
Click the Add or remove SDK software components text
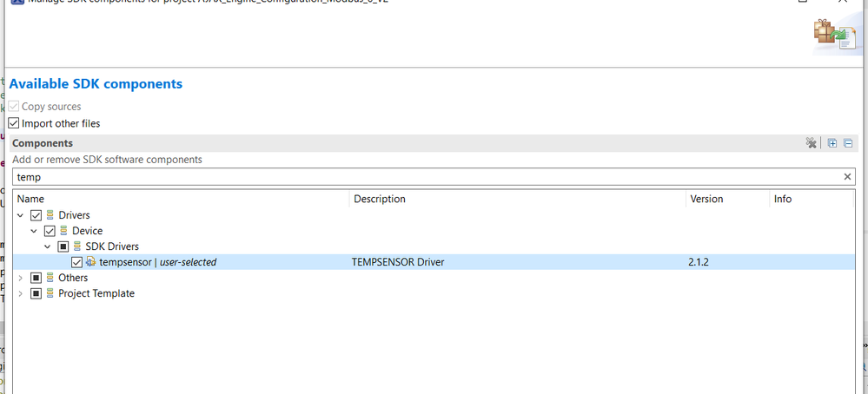click(108, 160)
